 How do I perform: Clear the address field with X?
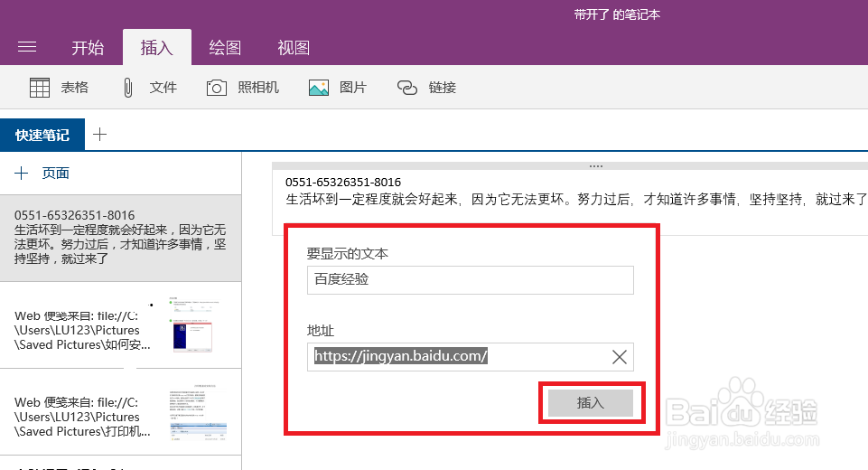620,357
